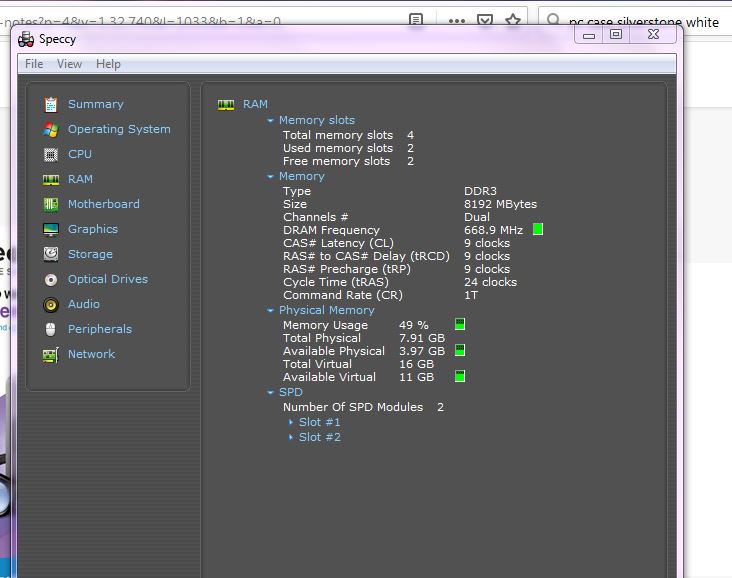Show the Audio section
Screen dimensions: 732x578
84,304
